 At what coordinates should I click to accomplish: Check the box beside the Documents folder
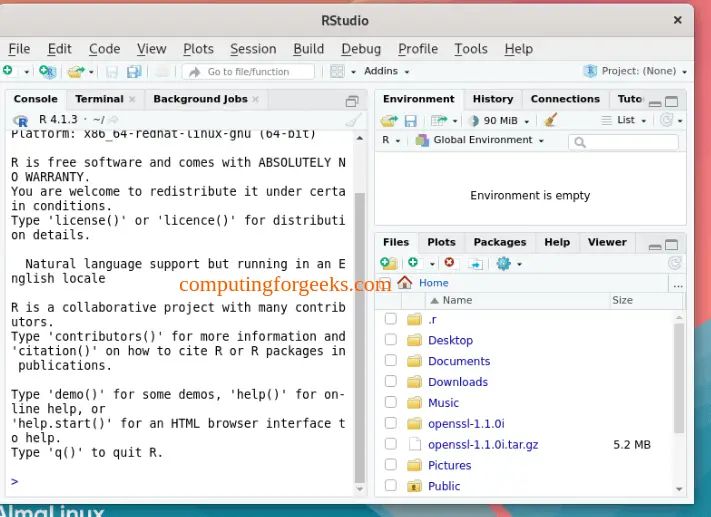point(390,361)
